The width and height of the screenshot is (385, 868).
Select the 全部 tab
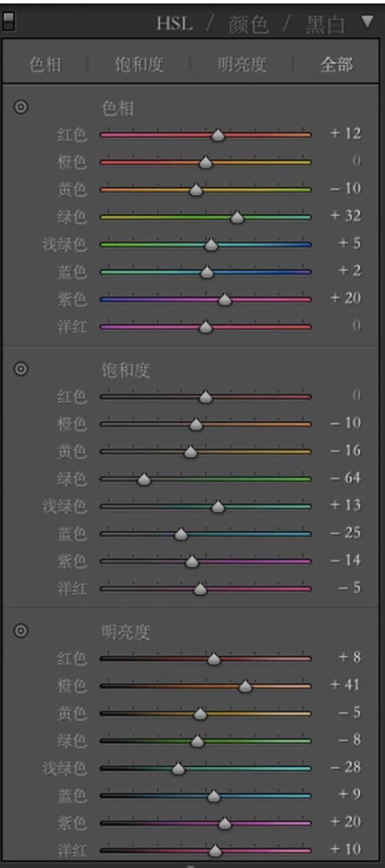(337, 64)
